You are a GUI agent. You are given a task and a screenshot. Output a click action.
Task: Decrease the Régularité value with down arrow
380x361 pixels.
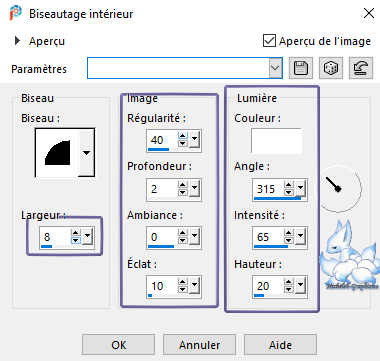tap(183, 144)
